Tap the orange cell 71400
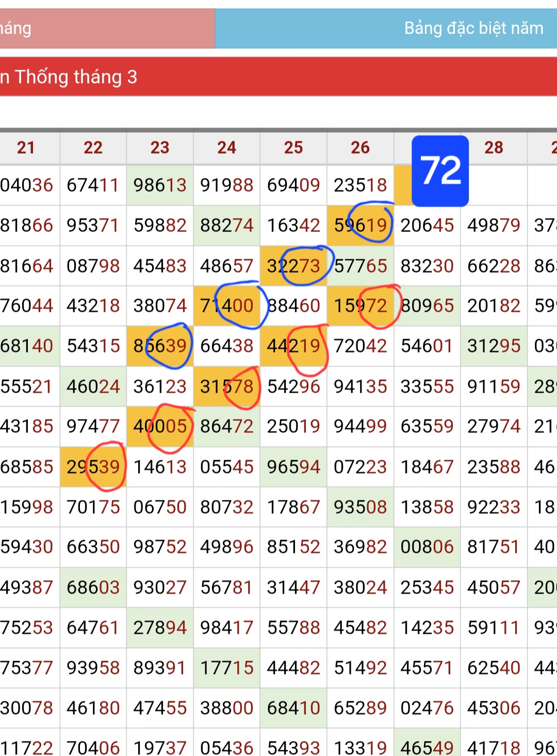 click(x=227, y=306)
